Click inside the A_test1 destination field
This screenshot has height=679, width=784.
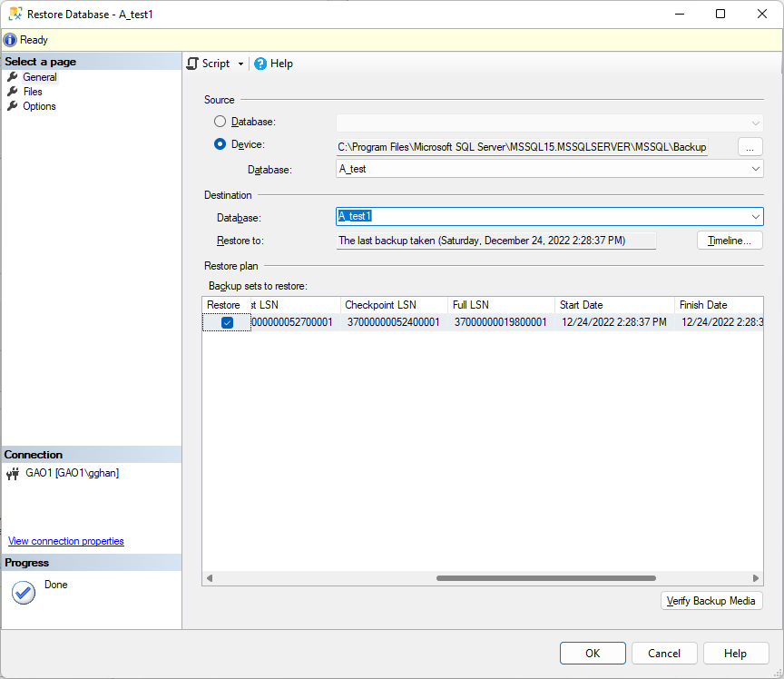tap(454, 217)
